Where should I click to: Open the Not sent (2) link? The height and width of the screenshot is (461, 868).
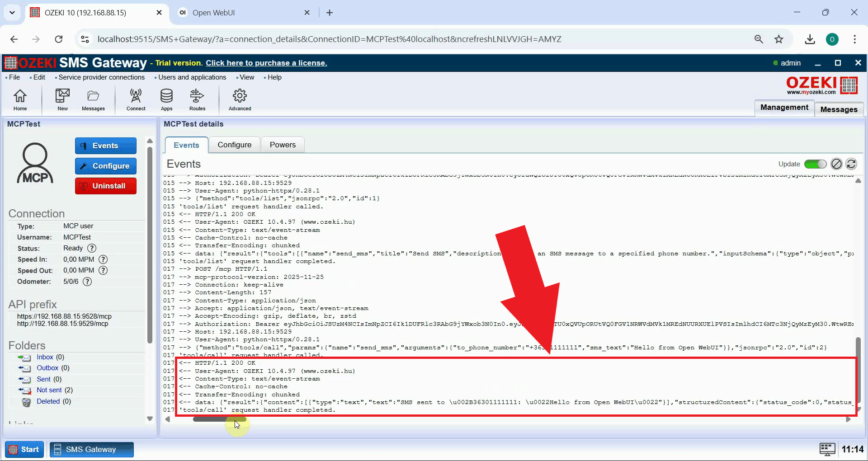click(x=49, y=390)
